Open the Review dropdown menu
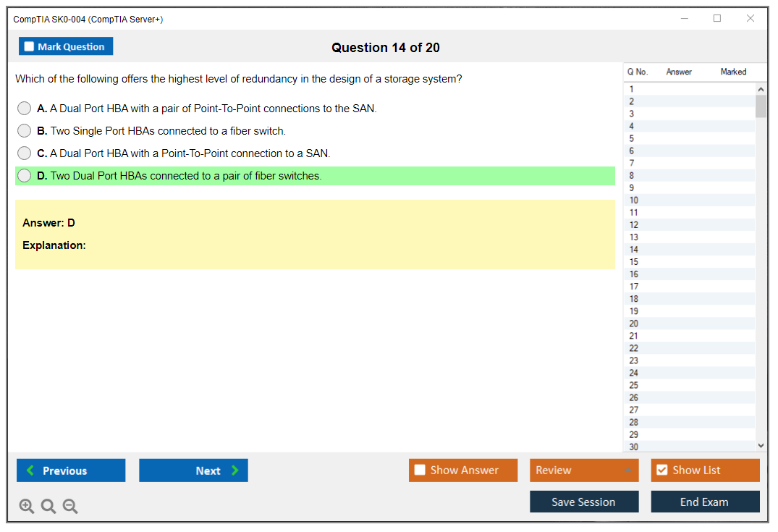Viewport: 778px width, 532px height. coord(584,470)
